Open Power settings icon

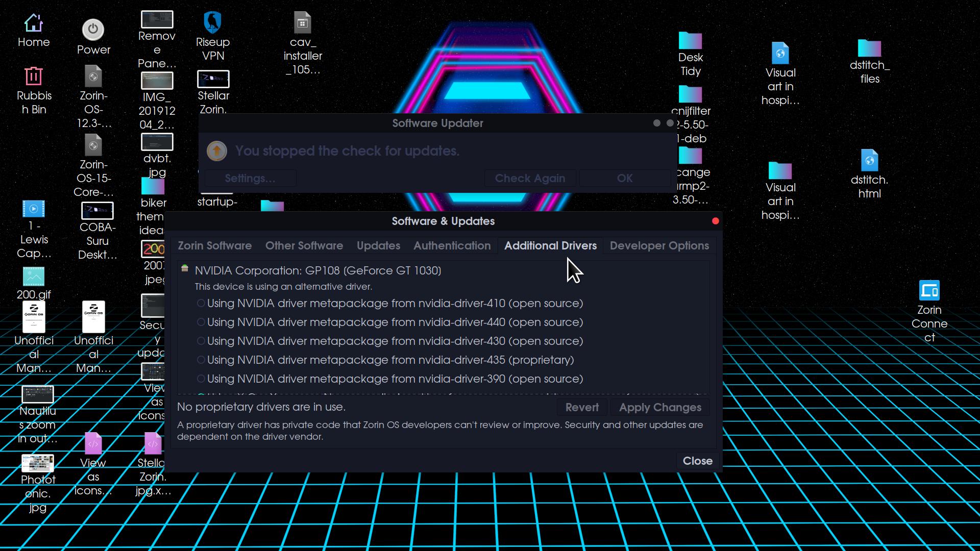(x=93, y=30)
